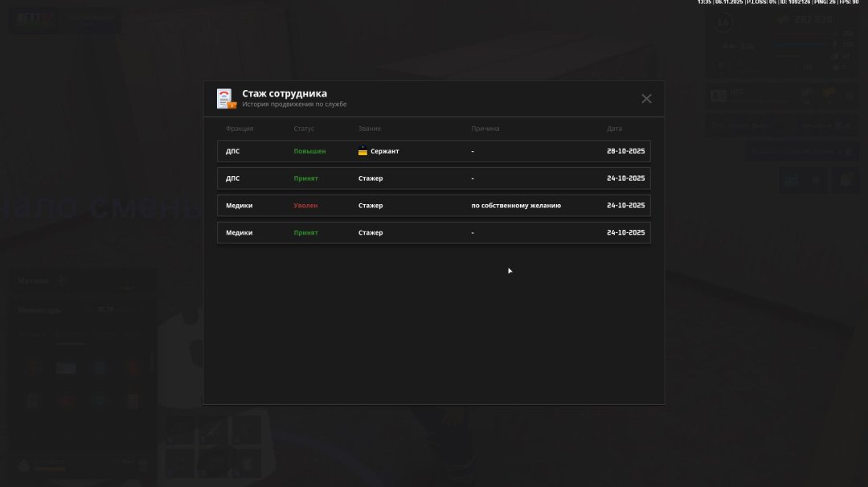Screen dimensions: 868x487
Task: Click the dimmed bell notification icon
Action: click(x=845, y=181)
